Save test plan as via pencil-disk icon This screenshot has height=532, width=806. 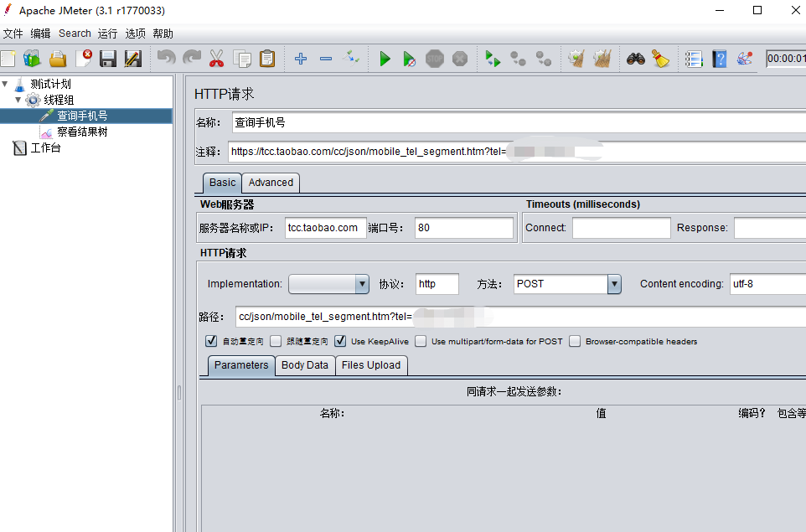(132, 59)
